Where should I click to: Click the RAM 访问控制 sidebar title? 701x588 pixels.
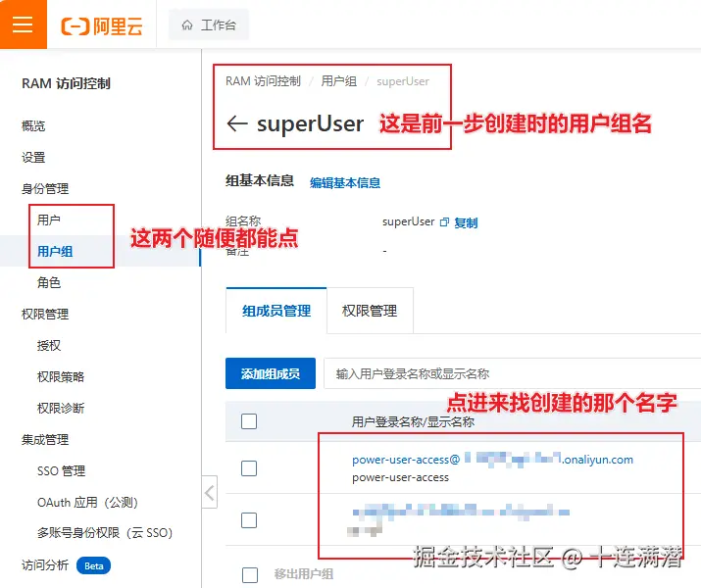66,83
